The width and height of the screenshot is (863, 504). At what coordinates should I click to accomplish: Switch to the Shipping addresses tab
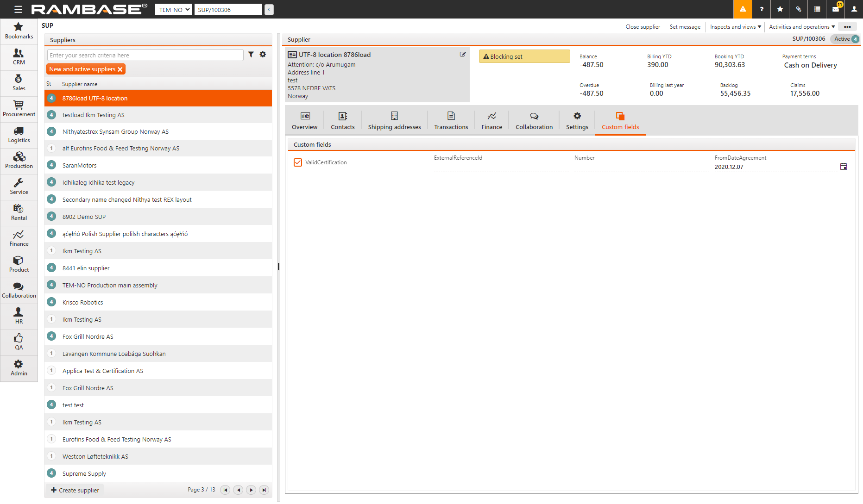pos(394,121)
